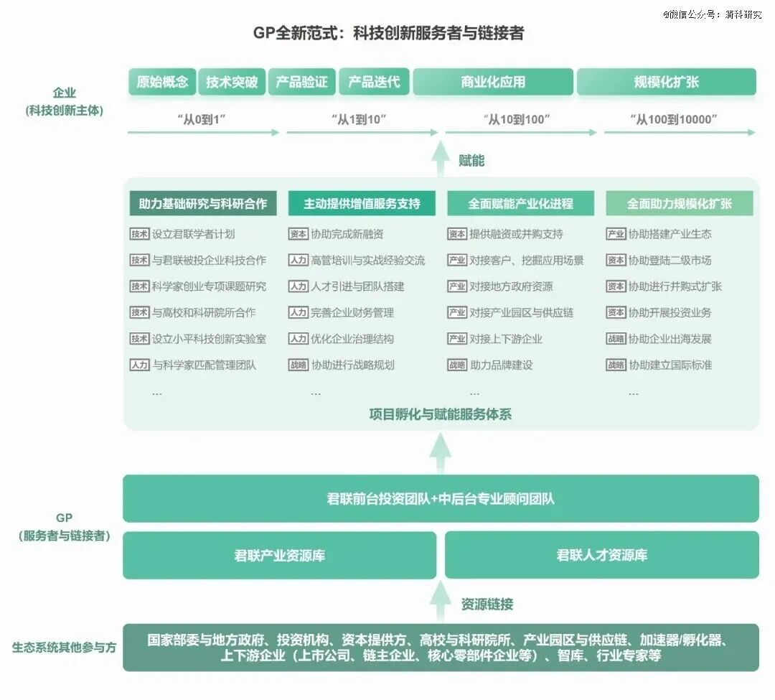Select the 主动提供增值服务支持 column header
Viewport: 775px width, 700px height.
[362, 203]
